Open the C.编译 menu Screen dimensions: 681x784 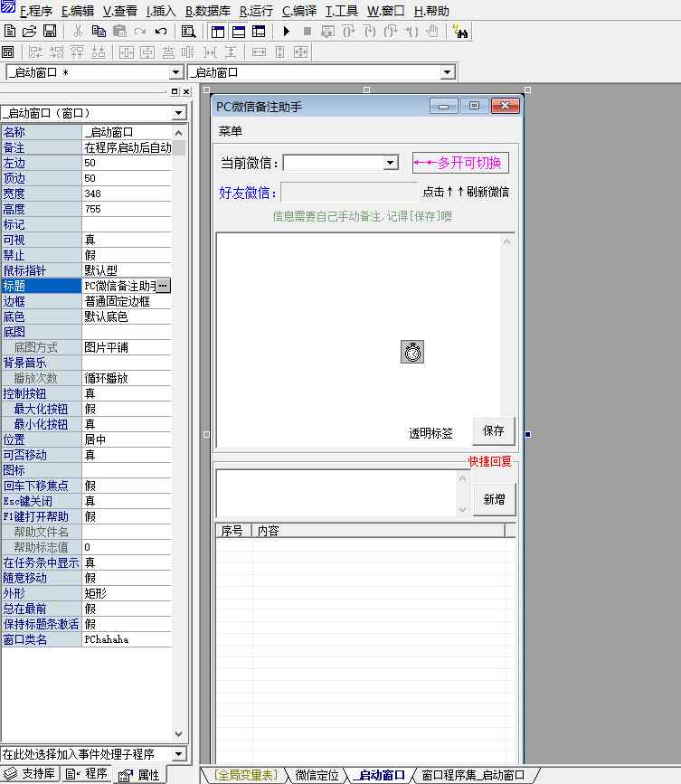[x=299, y=11]
